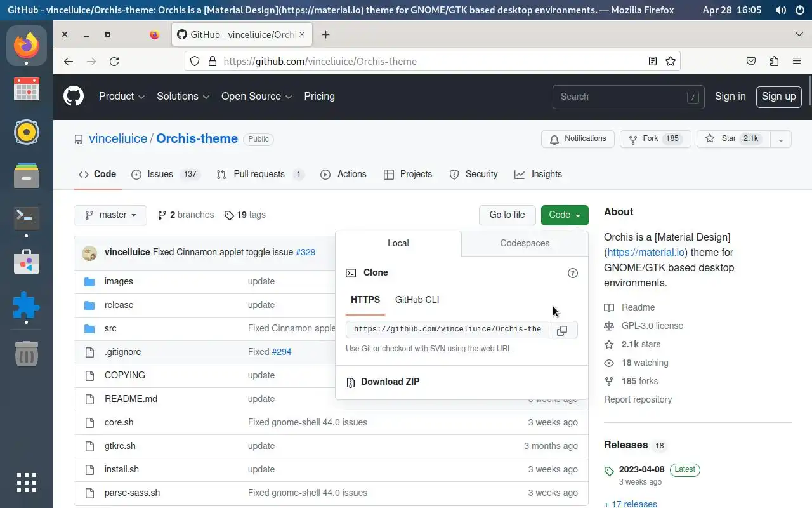Open Terminal from the dock

27,218
